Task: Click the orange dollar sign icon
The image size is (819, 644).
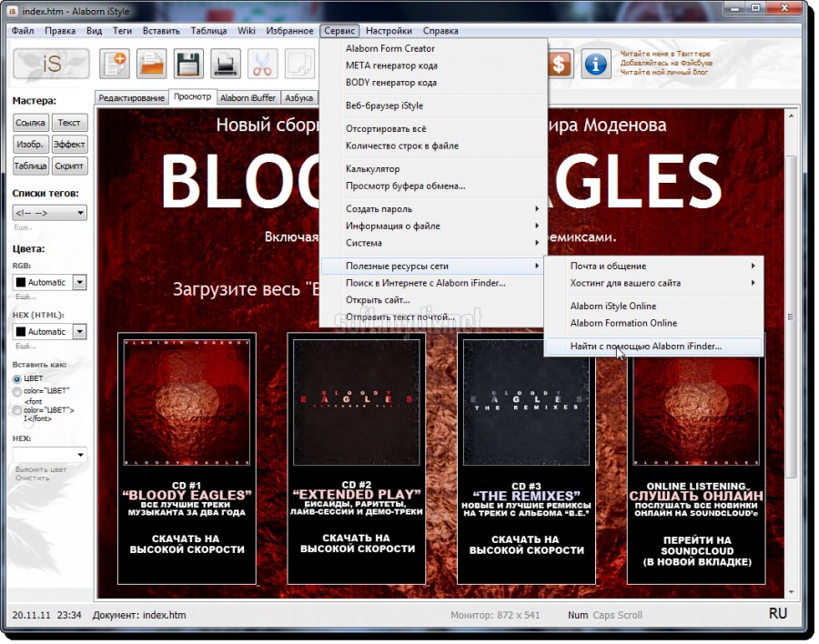Action: coord(559,64)
